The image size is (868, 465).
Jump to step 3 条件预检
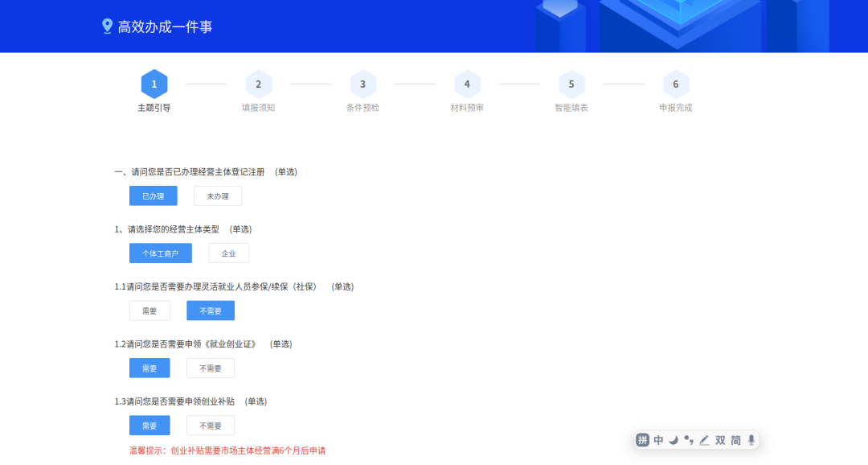[x=362, y=84]
